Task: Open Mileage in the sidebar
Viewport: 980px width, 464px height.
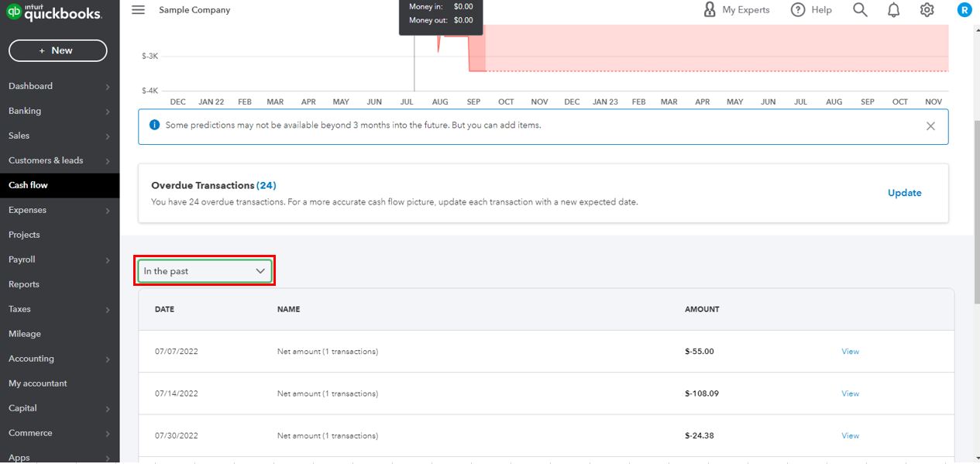Action: pos(25,334)
